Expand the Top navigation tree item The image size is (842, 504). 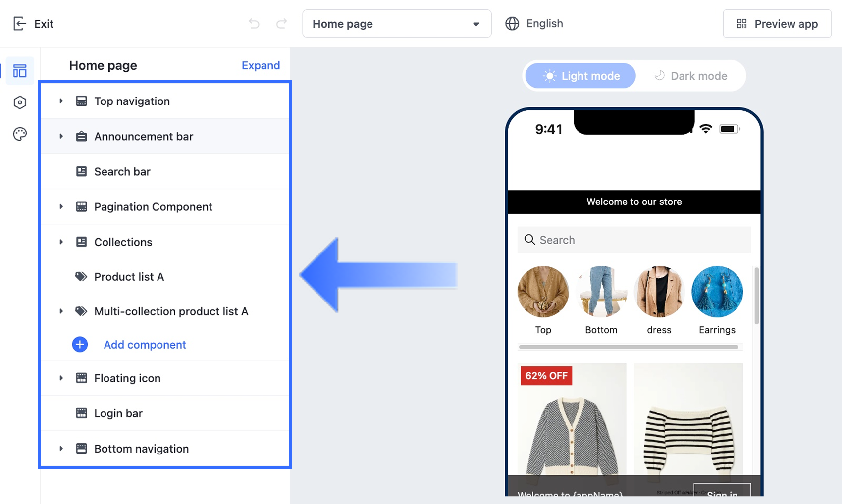(x=61, y=101)
